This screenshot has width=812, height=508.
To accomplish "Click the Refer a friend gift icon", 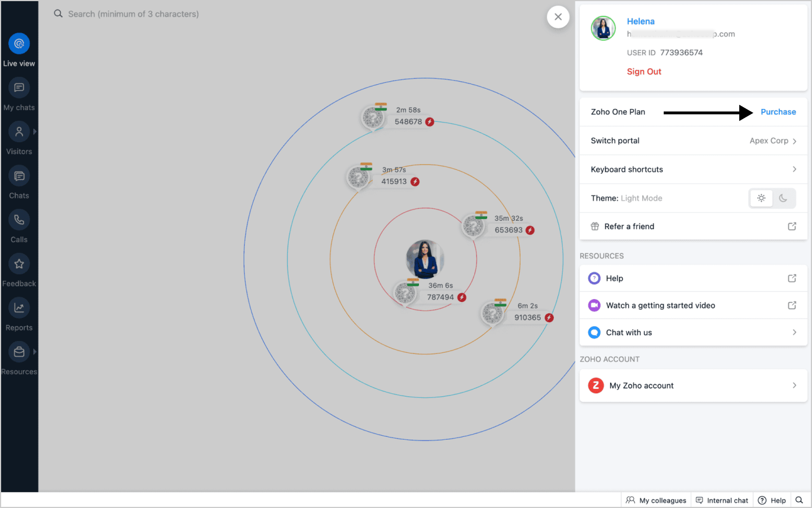I will click(595, 226).
